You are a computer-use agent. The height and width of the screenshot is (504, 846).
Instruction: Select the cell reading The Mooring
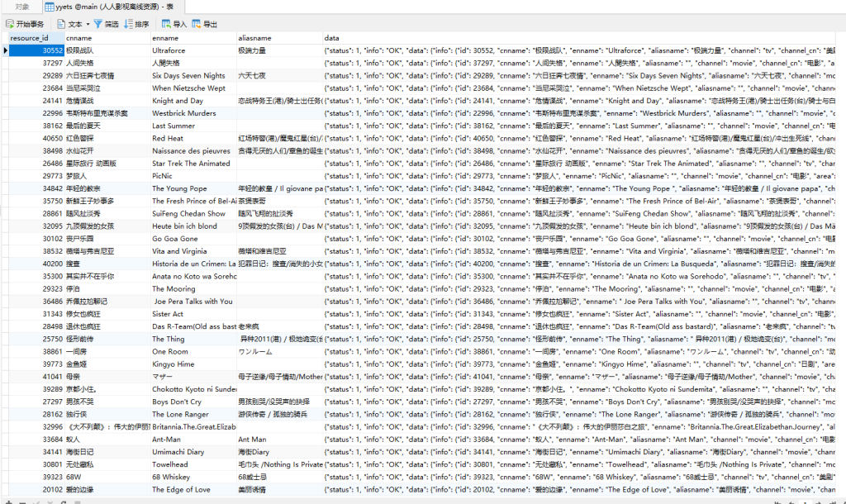pos(193,288)
